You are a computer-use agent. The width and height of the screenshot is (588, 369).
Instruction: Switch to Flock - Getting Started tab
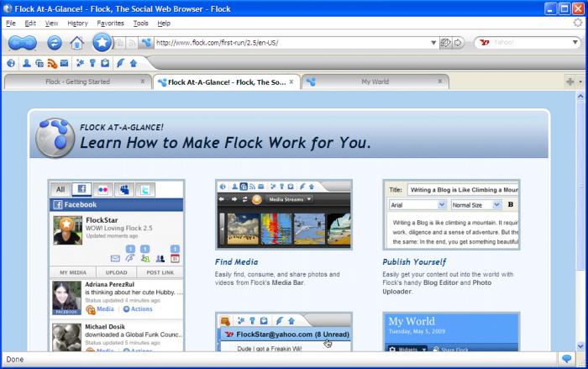77,82
